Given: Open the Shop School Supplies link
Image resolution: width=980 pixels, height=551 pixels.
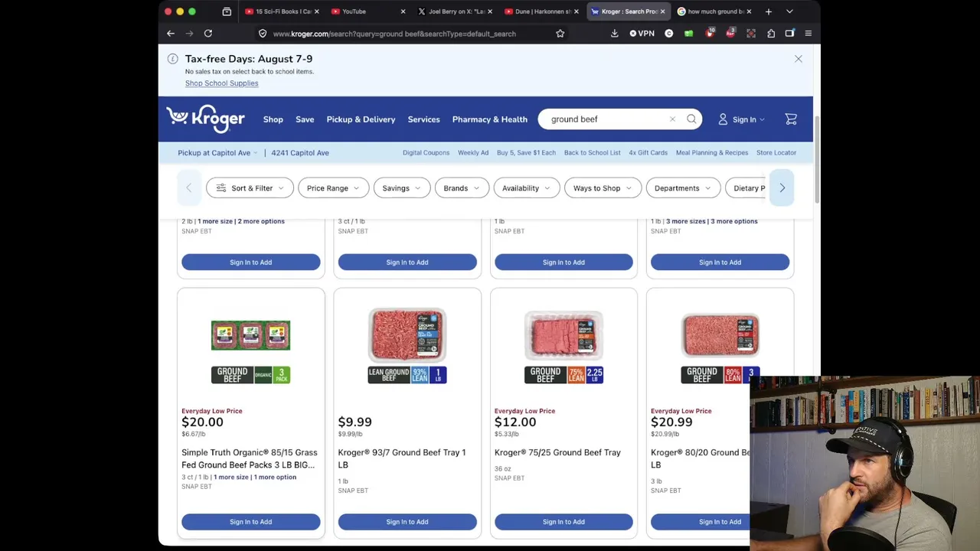Looking at the screenshot, I should pos(221,83).
